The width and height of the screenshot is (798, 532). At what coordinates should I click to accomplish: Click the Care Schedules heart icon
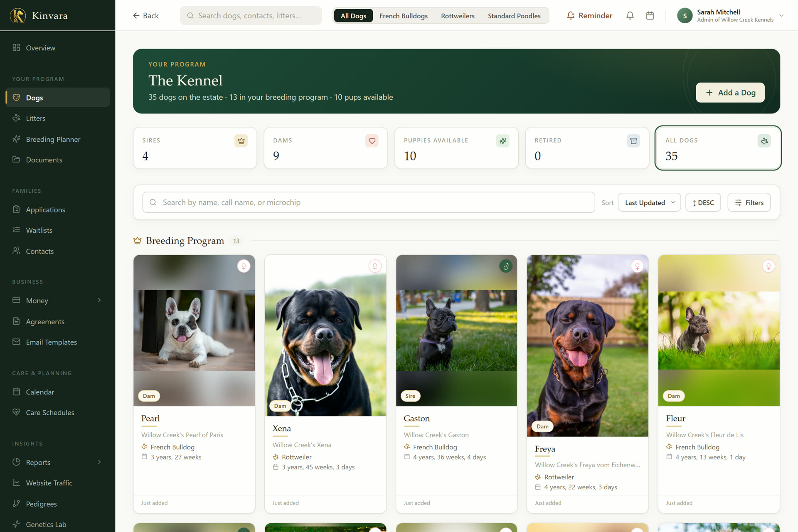pyautogui.click(x=16, y=412)
